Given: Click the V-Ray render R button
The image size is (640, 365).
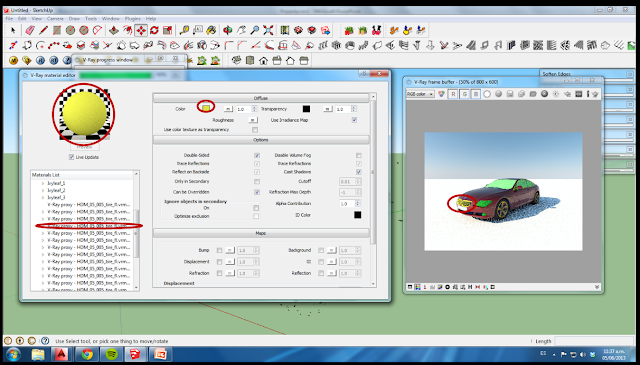Looking at the screenshot, I should (x=40, y=61).
